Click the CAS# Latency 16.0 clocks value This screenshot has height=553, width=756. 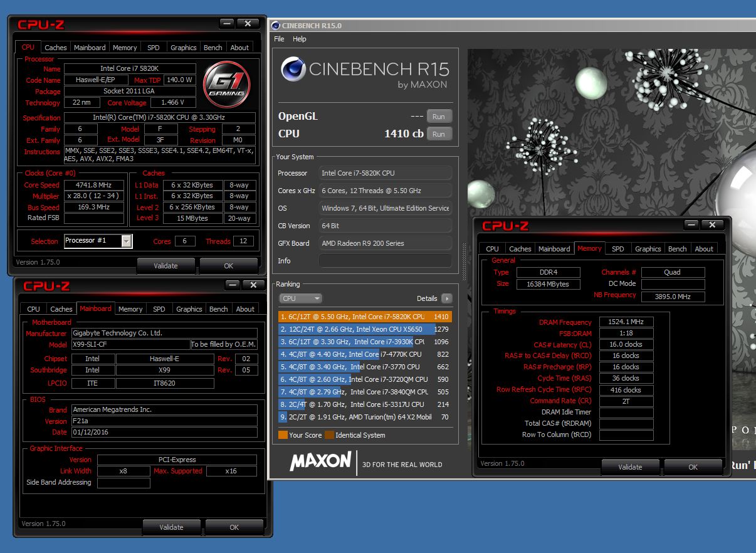click(x=626, y=345)
